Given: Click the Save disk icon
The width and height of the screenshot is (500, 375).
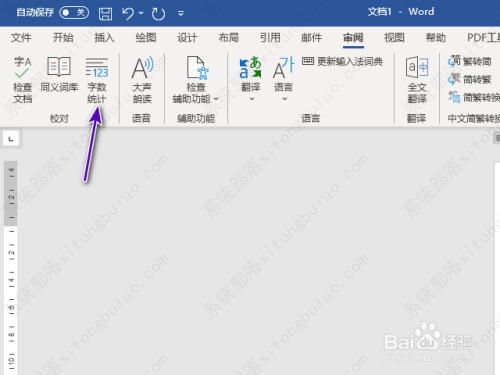Looking at the screenshot, I should [x=105, y=14].
